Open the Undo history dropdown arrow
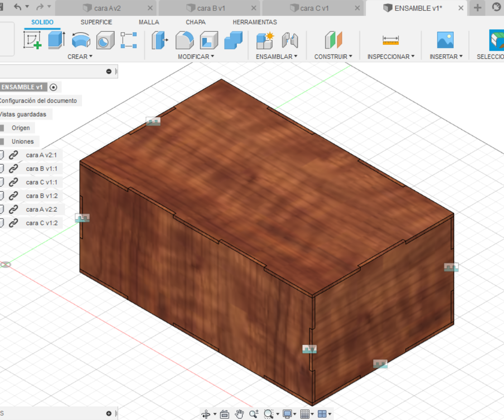 pos(27,6)
